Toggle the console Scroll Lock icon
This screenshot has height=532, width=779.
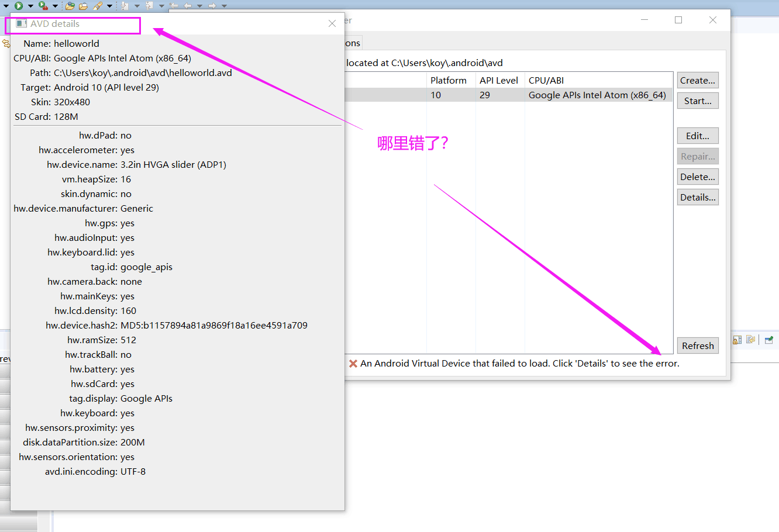[x=737, y=340]
